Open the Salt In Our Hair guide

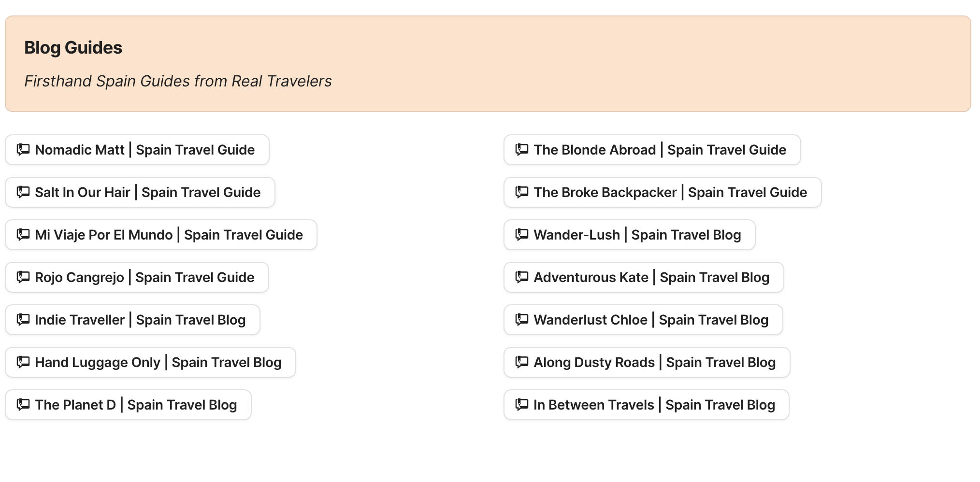139,193
